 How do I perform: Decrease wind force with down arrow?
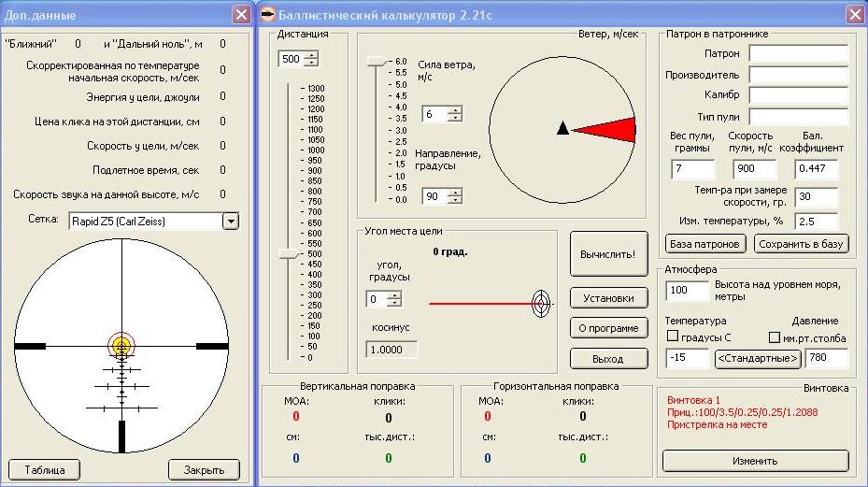455,118
